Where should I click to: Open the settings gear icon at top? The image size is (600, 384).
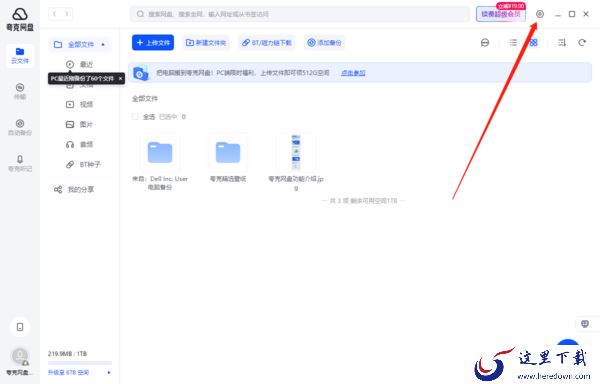540,14
